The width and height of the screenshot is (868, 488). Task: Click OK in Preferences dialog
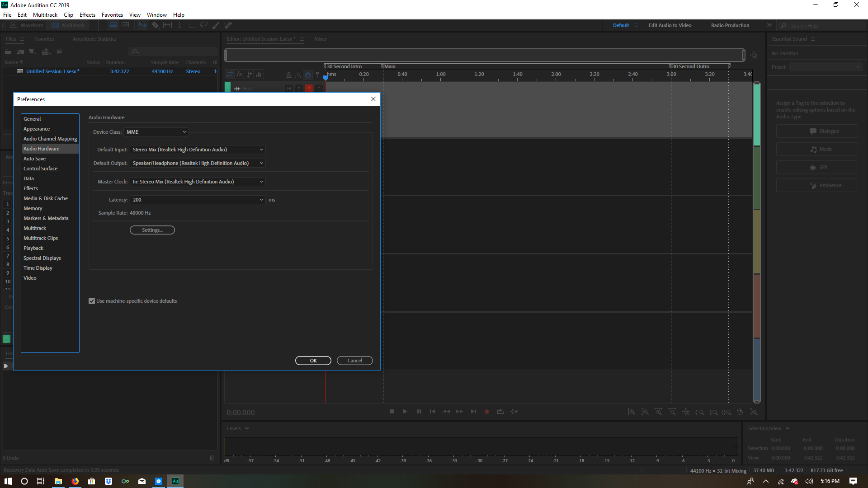[x=313, y=361]
